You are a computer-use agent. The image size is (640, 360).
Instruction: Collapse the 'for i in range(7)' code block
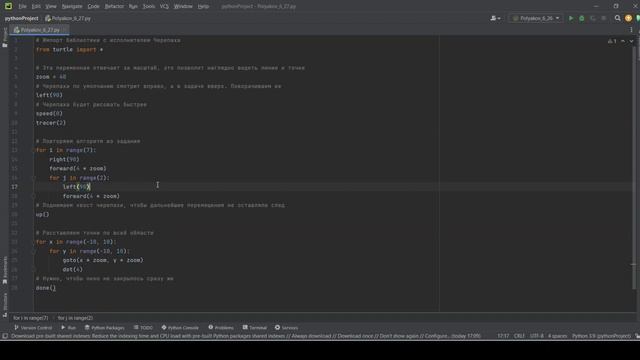[33, 150]
